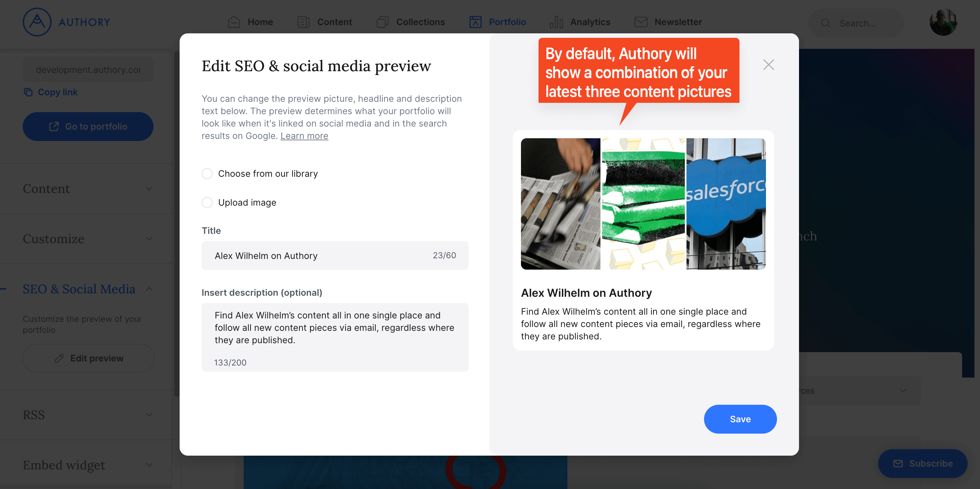Image resolution: width=980 pixels, height=489 pixels.
Task: Click the dialog heading Edit SEO & social media preview
Action: pos(316,66)
